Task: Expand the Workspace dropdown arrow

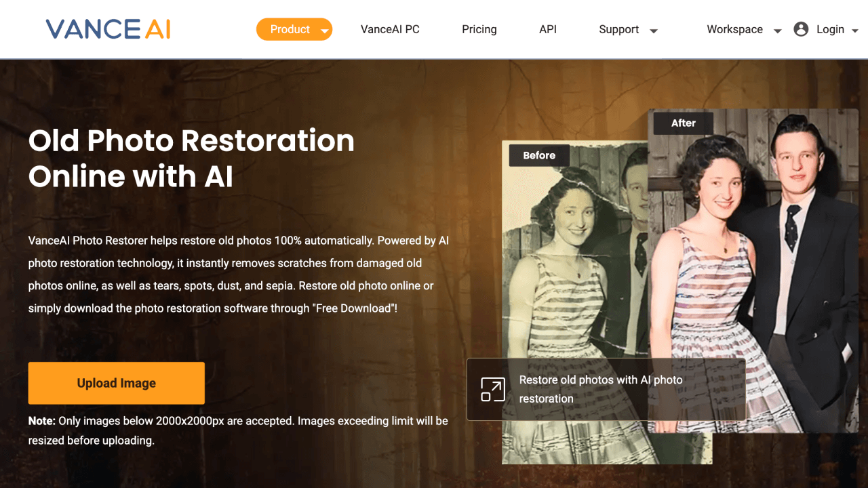Action: (778, 30)
